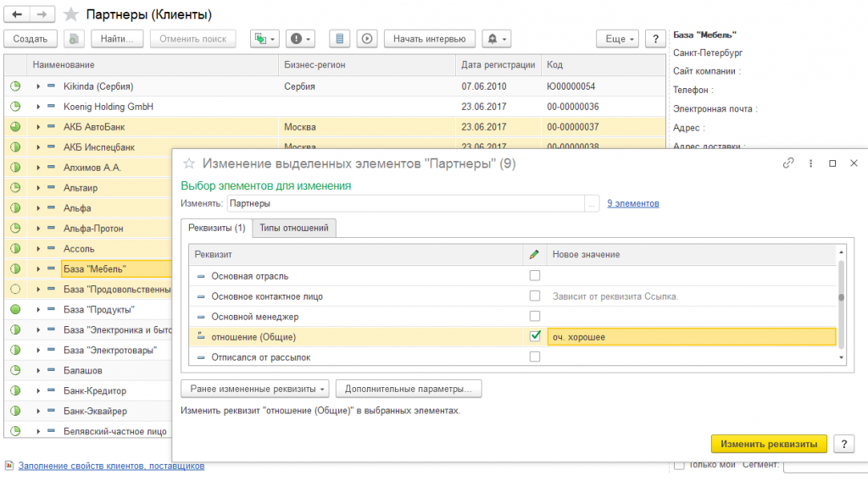This screenshot has height=492, width=868.
Task: Expand the Kikinda (Сербия) row
Action: [38, 86]
